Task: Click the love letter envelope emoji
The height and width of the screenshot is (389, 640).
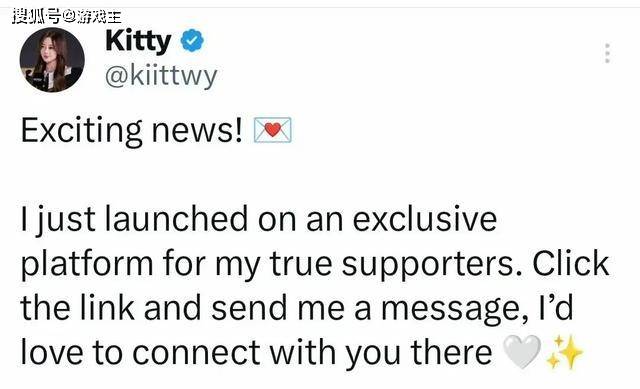Action: coord(273,130)
